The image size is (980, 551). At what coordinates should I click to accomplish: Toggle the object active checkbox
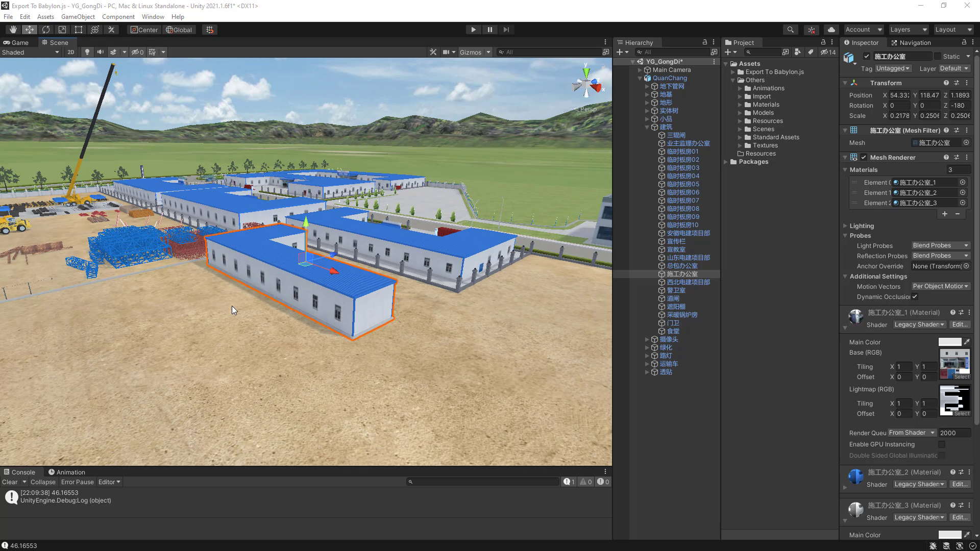pyautogui.click(x=867, y=57)
